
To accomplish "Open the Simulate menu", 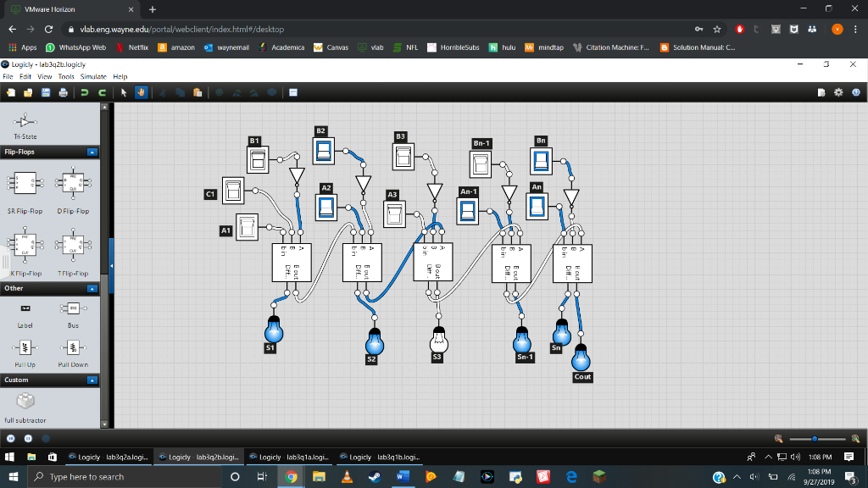I will pos(93,76).
